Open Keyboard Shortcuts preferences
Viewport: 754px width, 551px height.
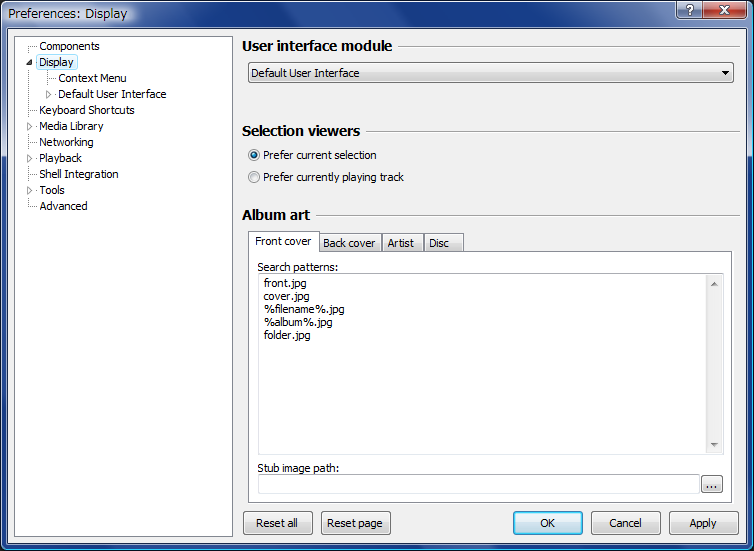point(87,110)
